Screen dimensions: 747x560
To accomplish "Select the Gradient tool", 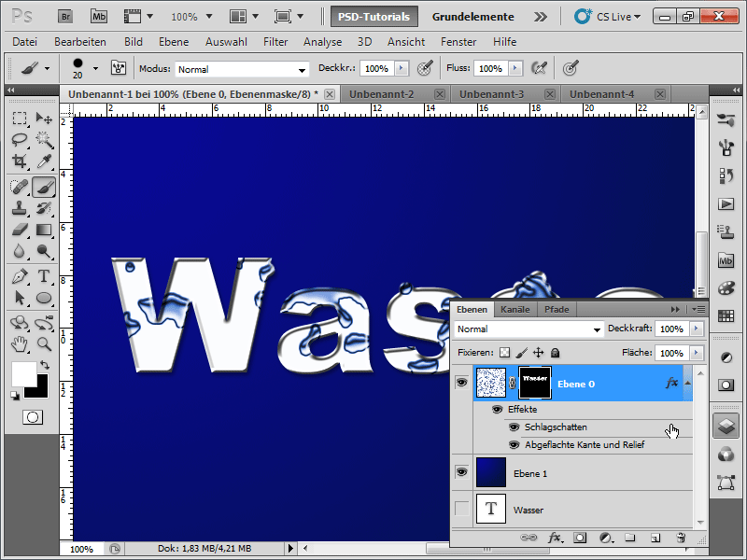I will pos(44,230).
